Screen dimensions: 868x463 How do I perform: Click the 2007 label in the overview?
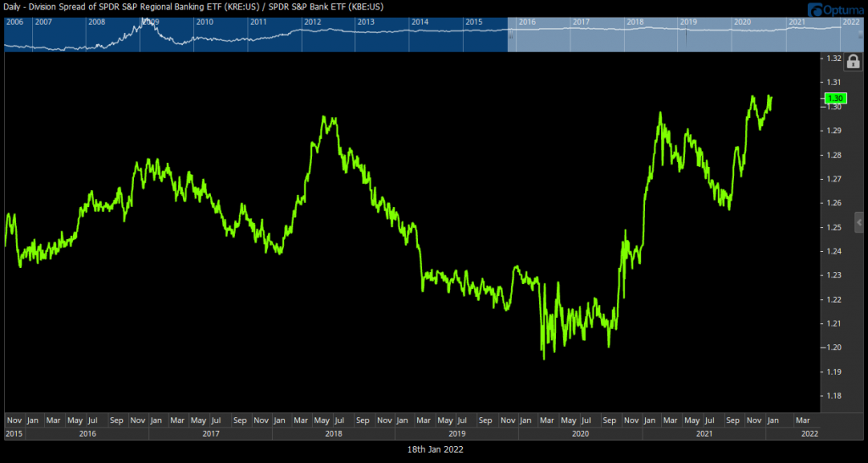click(43, 21)
